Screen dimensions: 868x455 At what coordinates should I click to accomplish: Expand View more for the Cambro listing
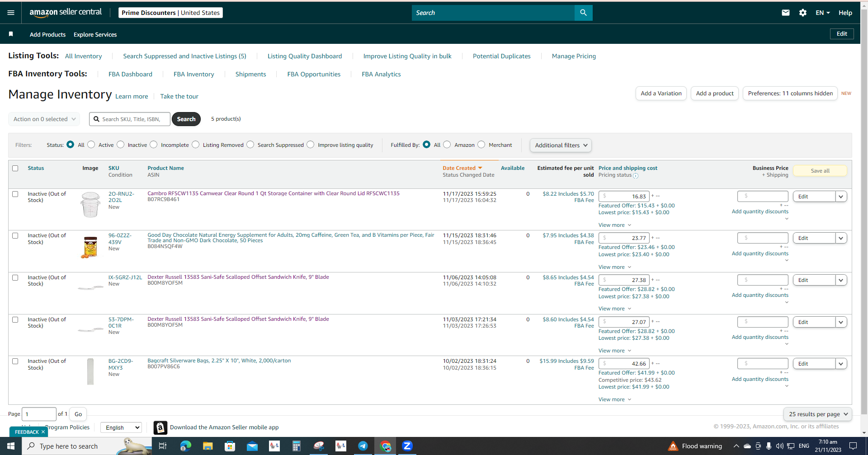(615, 225)
